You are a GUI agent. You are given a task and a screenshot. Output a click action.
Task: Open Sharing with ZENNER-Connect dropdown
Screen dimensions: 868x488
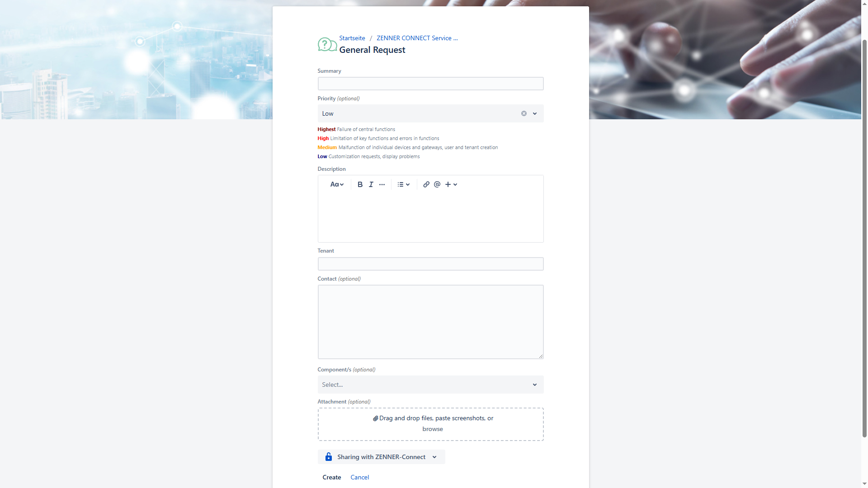(381, 457)
